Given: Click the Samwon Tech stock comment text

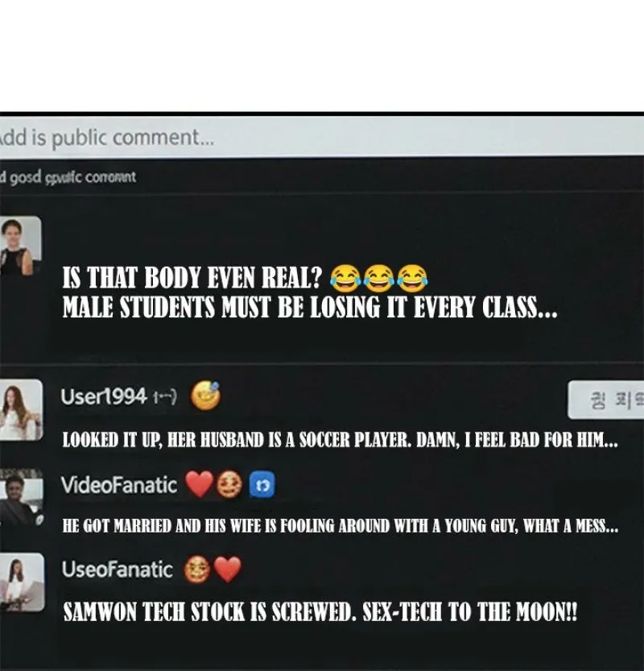Looking at the screenshot, I should click(x=320, y=611).
